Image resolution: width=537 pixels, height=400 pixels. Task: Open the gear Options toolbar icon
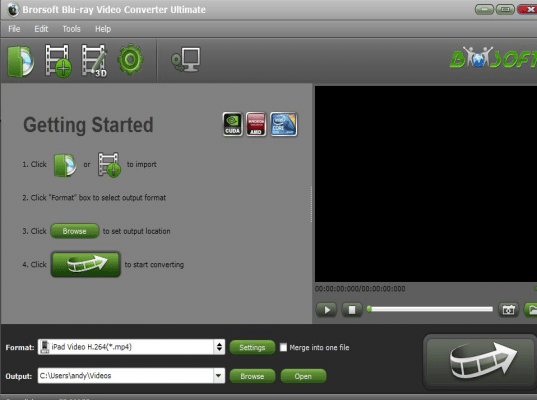tap(130, 59)
